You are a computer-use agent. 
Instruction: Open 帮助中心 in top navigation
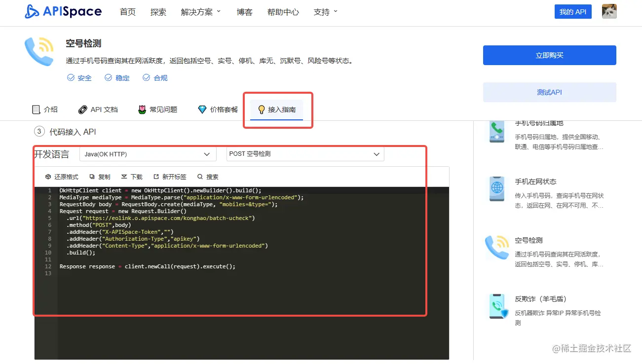[x=283, y=12]
